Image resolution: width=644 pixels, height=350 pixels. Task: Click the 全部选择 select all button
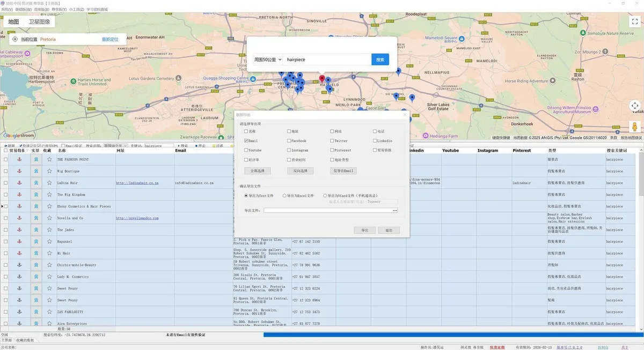tap(258, 171)
